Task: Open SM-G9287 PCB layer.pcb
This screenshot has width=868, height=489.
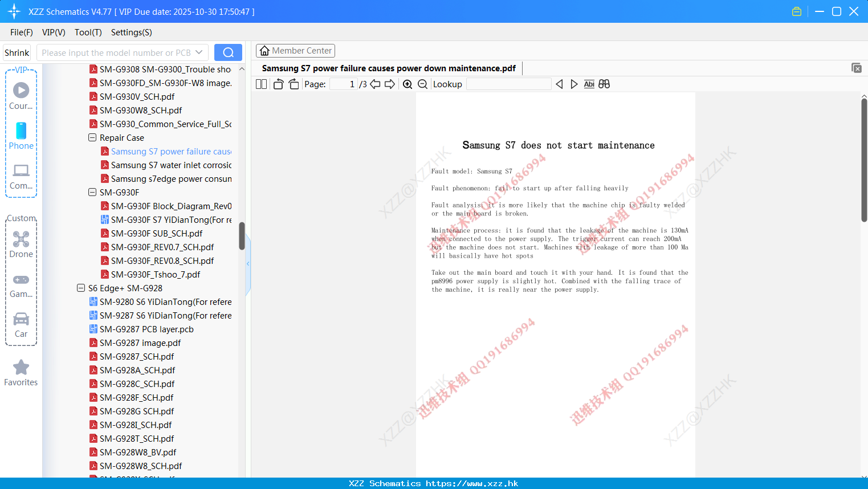Action: (141, 329)
